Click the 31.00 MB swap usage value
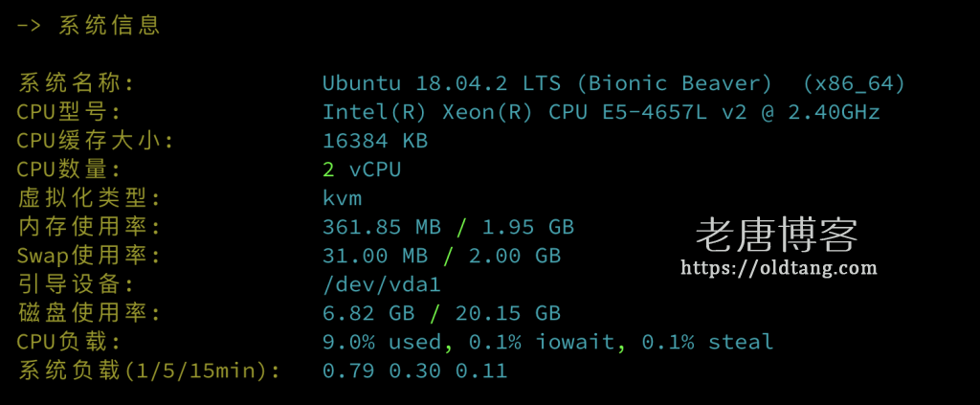980x405 pixels. 375,256
